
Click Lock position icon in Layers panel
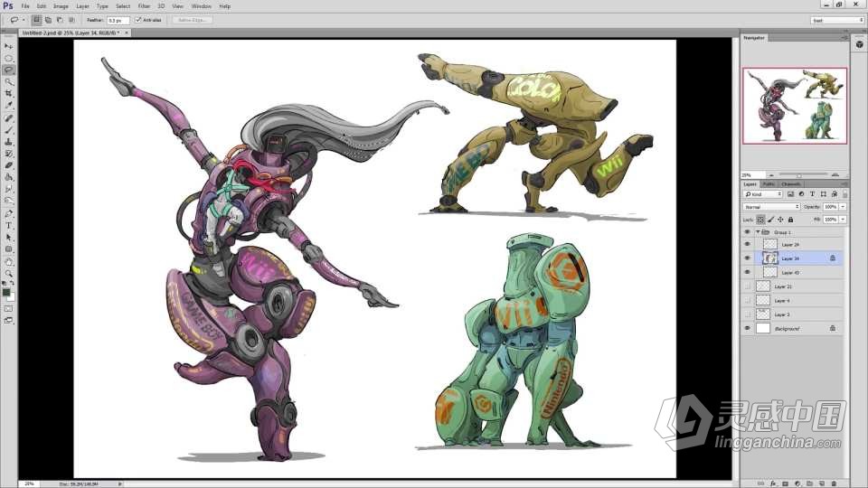point(780,220)
